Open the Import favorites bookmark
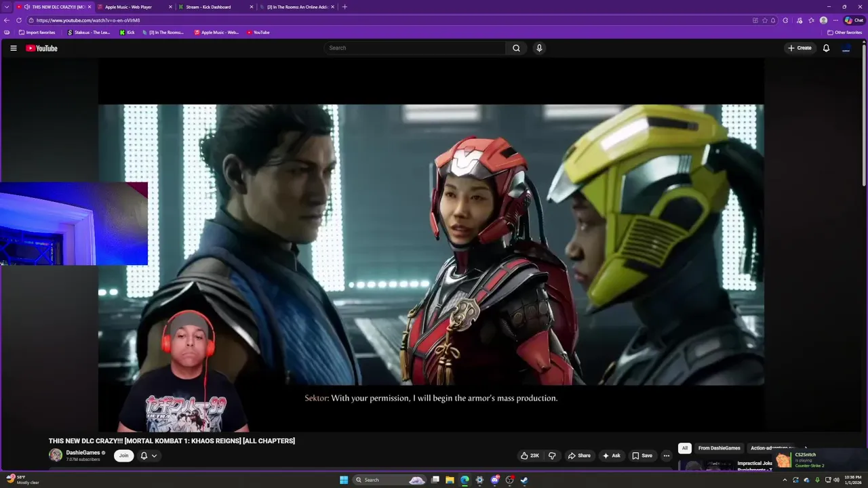This screenshot has height=488, width=868. coord(37,33)
